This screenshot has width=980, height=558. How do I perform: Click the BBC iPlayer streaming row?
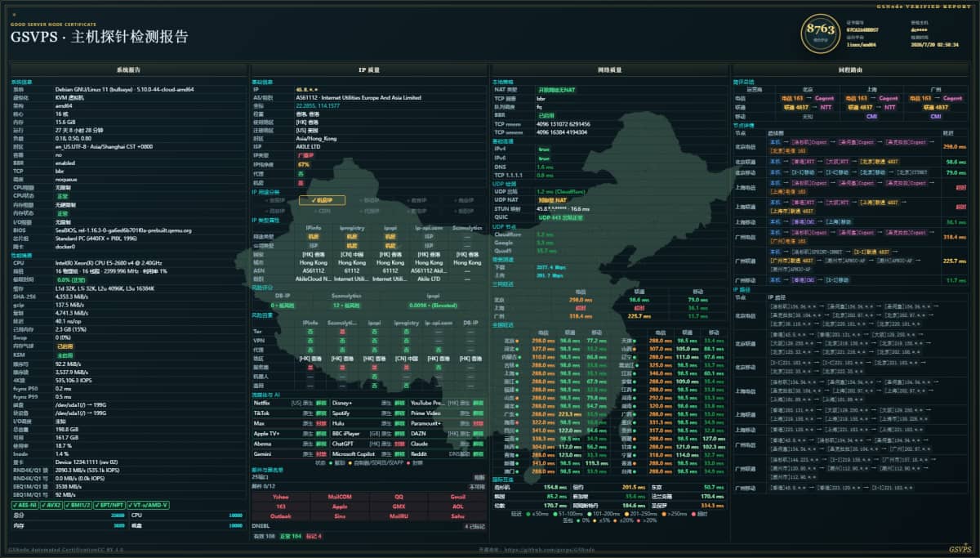368,433
